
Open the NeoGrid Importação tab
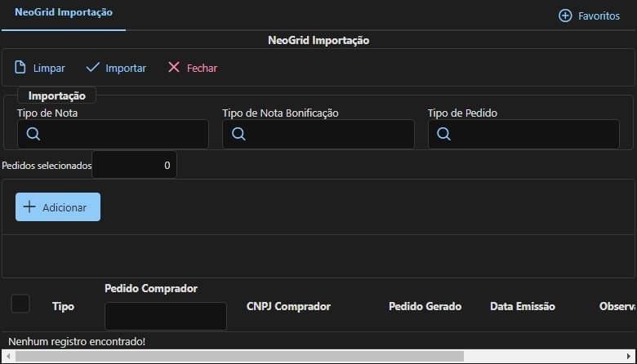pos(64,13)
